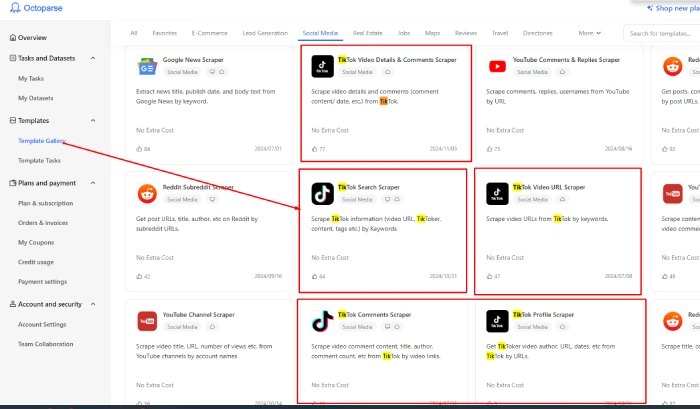700x409 pixels.
Task: Switch to the E-Commerce tab
Action: coord(209,33)
